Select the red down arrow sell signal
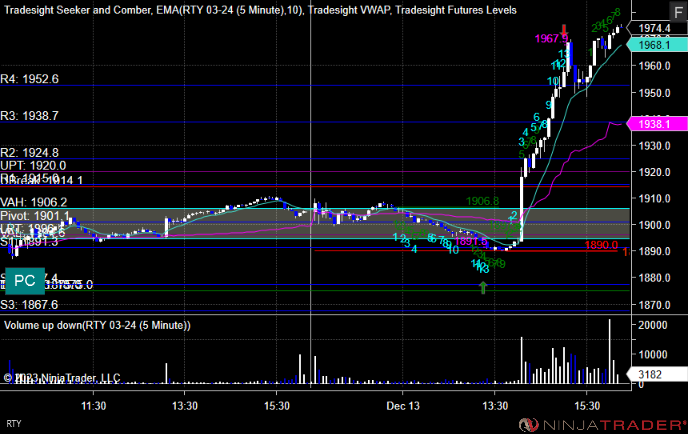Image resolution: width=688 pixels, height=434 pixels. coord(564,32)
